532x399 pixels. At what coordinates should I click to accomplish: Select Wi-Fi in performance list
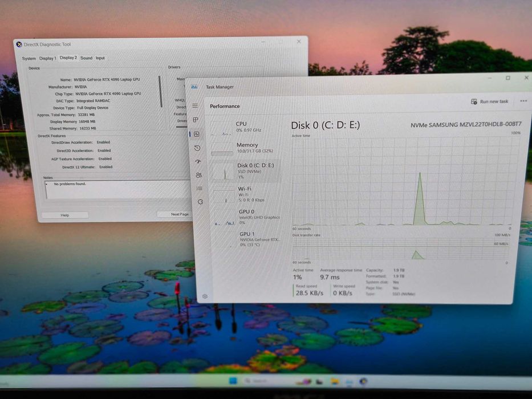[246, 194]
